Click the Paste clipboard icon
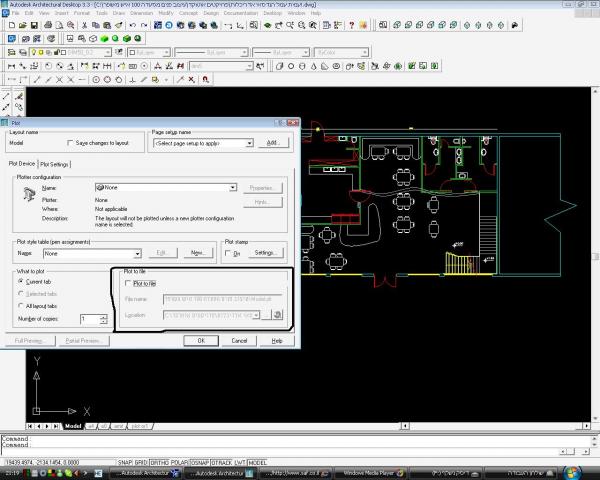 pyautogui.click(x=107, y=25)
